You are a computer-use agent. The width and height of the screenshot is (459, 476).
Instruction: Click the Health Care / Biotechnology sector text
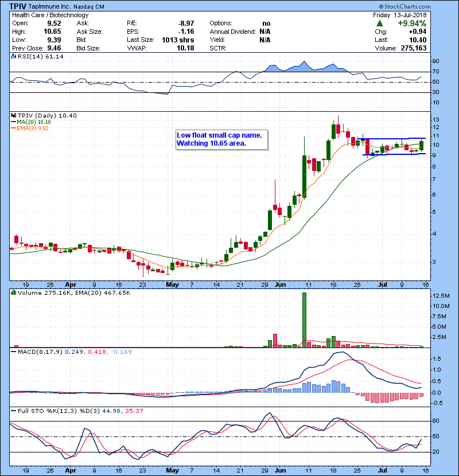point(50,15)
